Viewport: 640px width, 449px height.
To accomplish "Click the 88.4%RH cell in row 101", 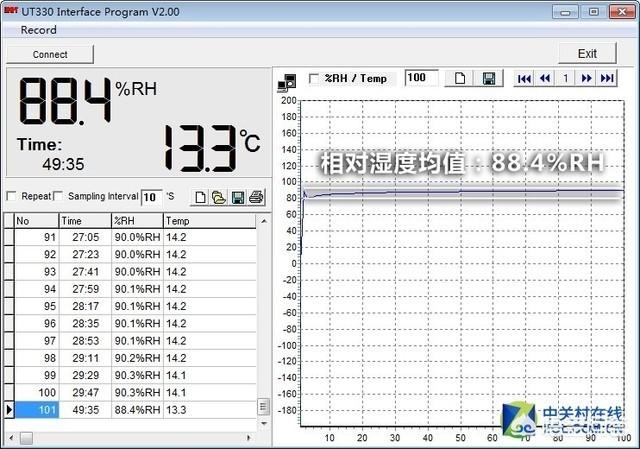I will tap(137, 410).
